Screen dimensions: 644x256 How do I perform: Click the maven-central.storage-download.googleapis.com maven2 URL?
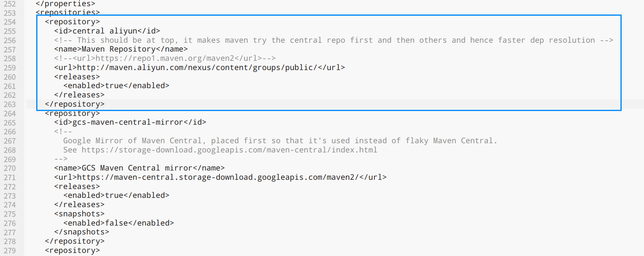coord(218,177)
